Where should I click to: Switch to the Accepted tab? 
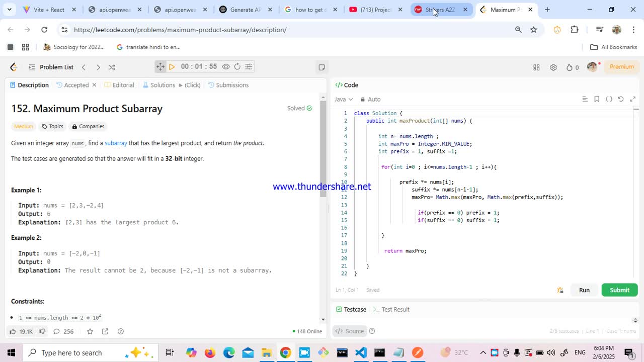point(72,85)
